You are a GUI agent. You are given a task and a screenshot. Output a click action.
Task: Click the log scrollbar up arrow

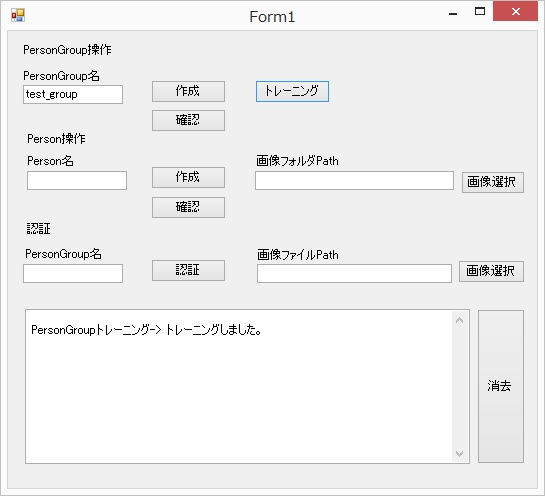coord(459,320)
